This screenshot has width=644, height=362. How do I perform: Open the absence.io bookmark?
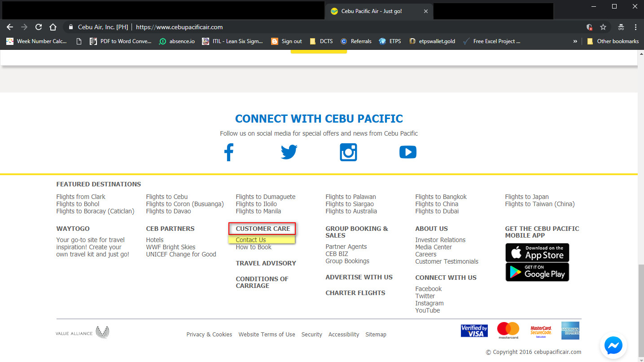click(177, 41)
